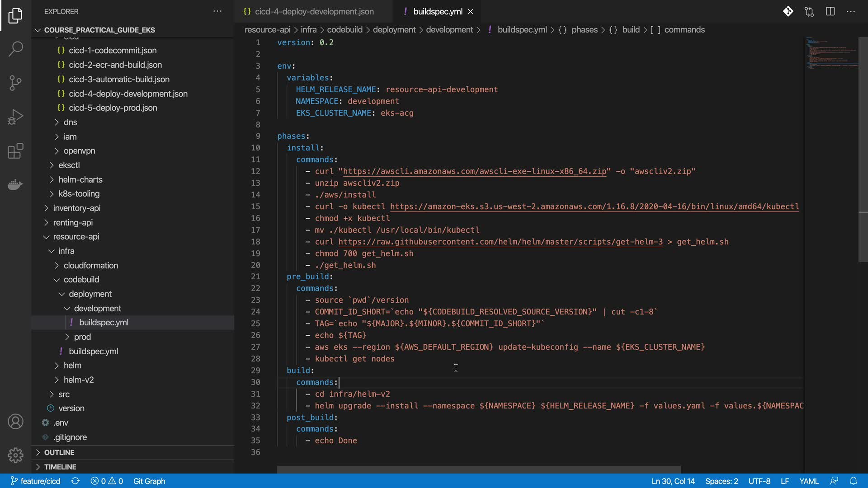This screenshot has width=868, height=488.
Task: Click the Synchronize Changes status icon
Action: (75, 481)
